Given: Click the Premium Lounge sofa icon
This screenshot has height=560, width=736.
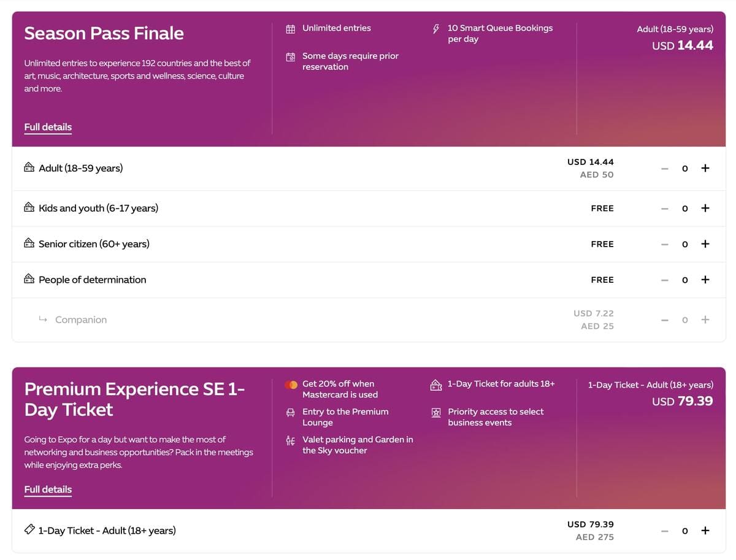Looking at the screenshot, I should click(291, 413).
